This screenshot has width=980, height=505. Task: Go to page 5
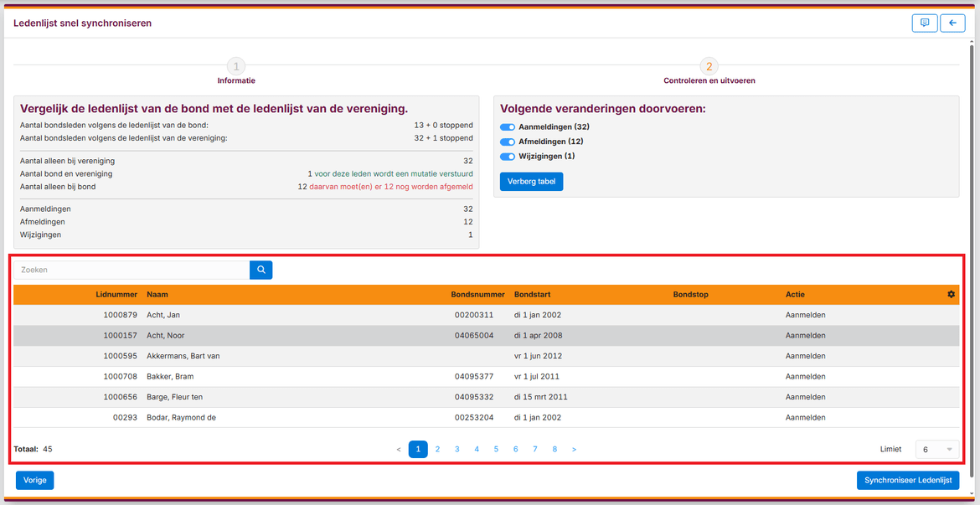click(x=496, y=450)
